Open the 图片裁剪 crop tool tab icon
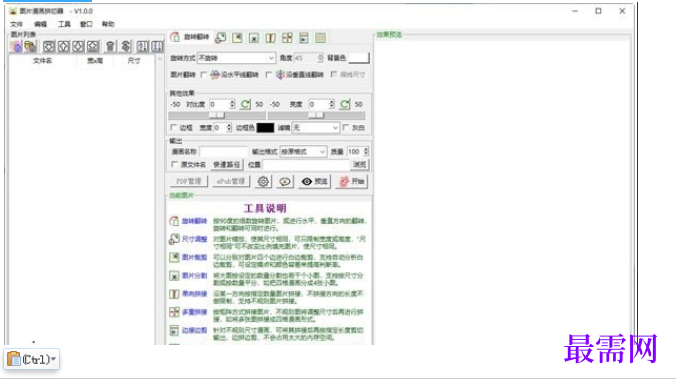The image size is (676, 380). click(237, 38)
